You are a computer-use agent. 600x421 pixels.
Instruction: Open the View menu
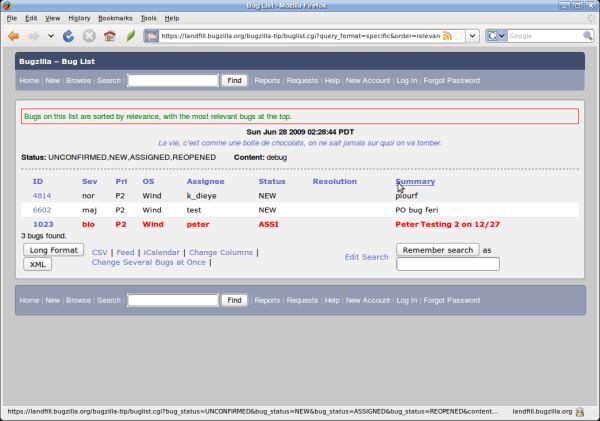pos(52,18)
